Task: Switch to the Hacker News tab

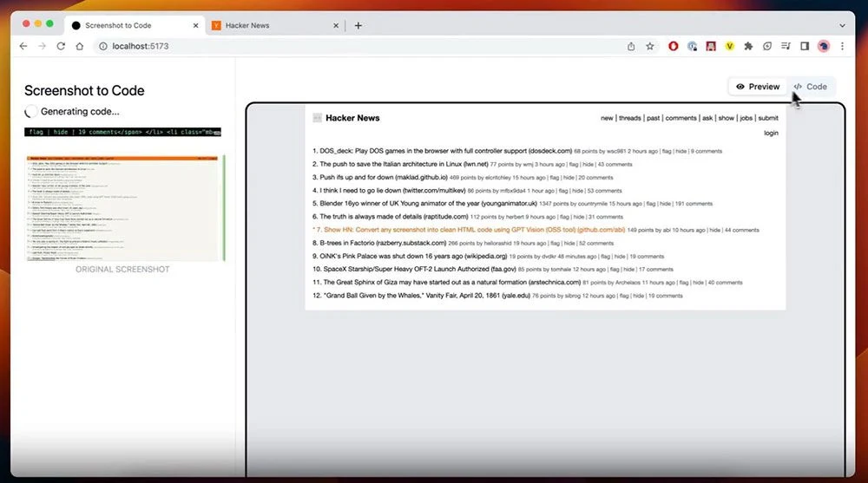Action: 275,25
